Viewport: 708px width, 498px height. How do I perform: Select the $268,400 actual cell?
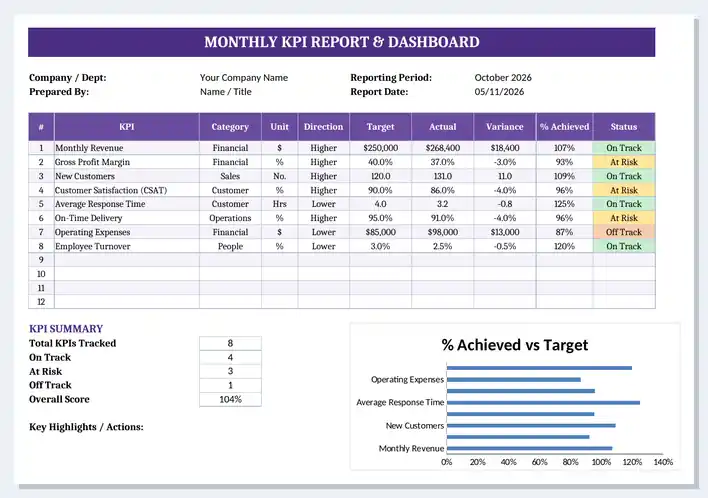coord(442,148)
